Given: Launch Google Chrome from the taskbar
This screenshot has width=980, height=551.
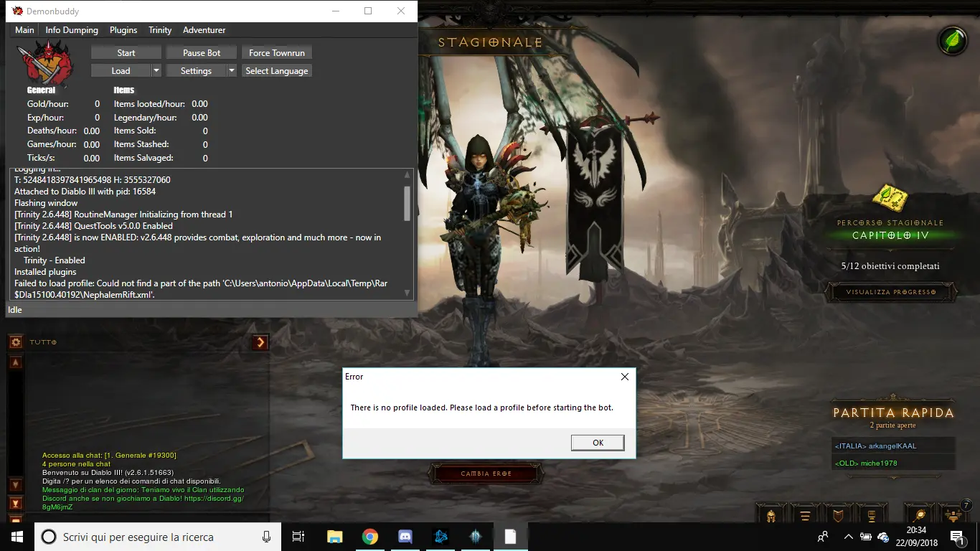Looking at the screenshot, I should 369,537.
